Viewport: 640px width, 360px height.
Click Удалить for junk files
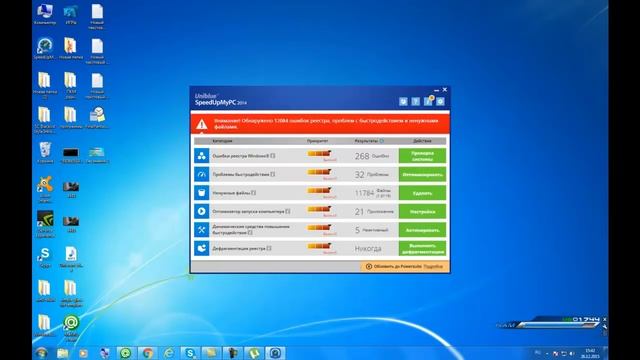(422, 193)
